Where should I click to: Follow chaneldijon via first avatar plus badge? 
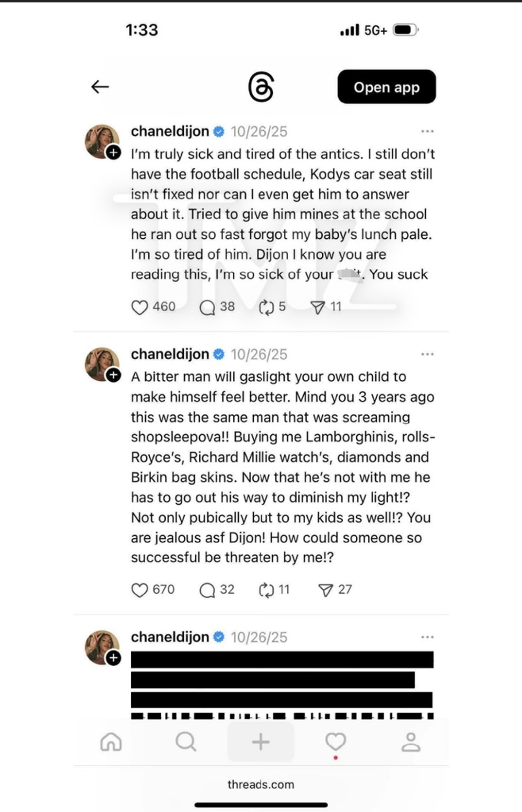click(114, 152)
